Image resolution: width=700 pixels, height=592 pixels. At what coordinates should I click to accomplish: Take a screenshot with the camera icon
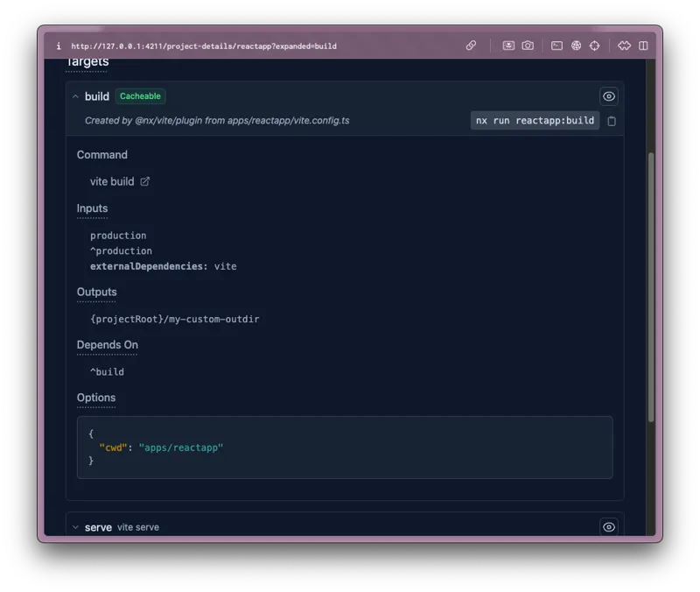(x=528, y=46)
